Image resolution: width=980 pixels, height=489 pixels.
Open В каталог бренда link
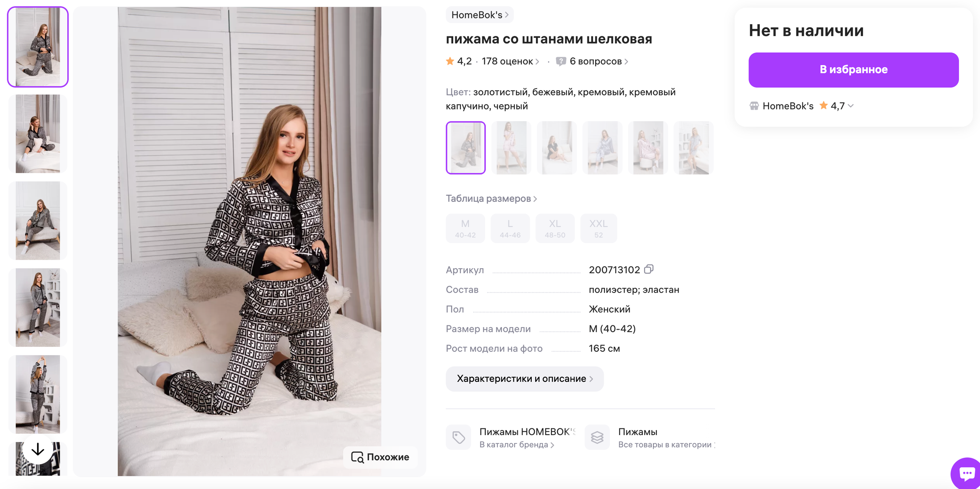pos(515,445)
